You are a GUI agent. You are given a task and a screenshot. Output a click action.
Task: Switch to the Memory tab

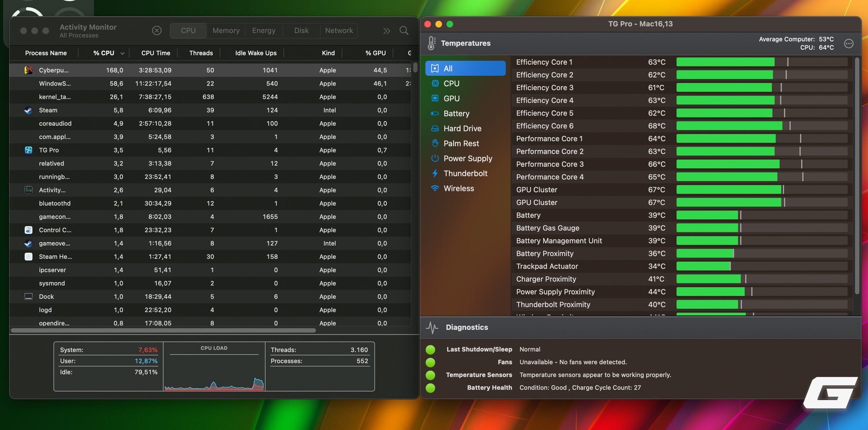pos(226,30)
